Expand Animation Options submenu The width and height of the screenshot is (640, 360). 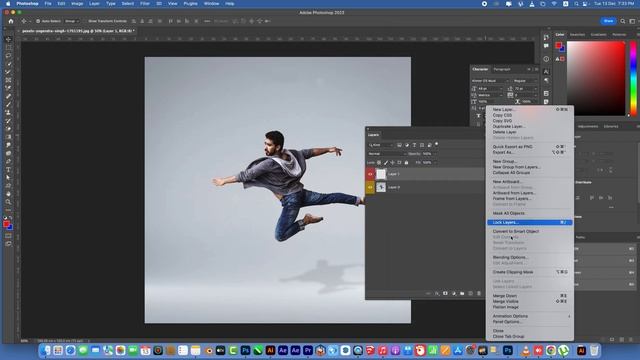[530, 316]
